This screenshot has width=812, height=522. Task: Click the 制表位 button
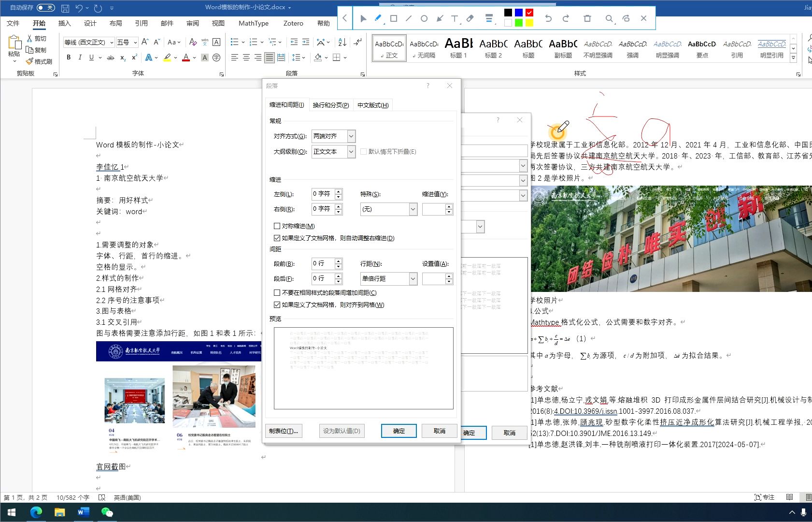coord(284,431)
